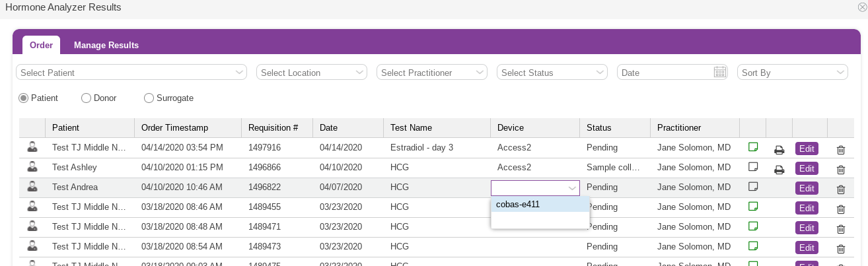868x266 pixels.
Task: Click the print icon for Test Ashley
Action: pos(779,169)
